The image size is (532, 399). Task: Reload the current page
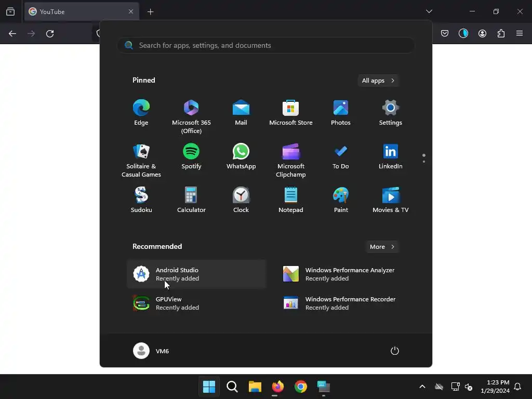click(50, 34)
